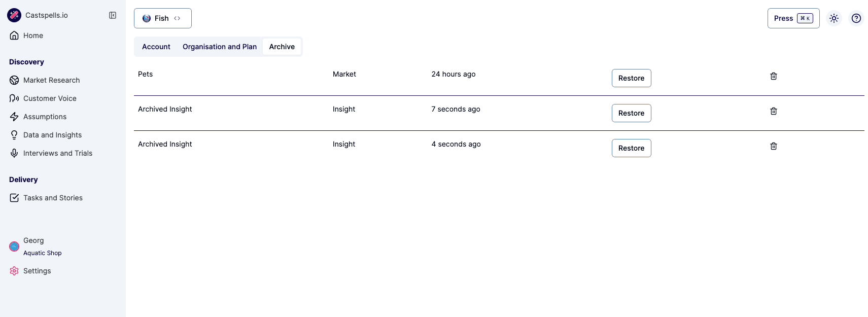Click trash icon for 4 seconds ago insight

pyautogui.click(x=773, y=146)
